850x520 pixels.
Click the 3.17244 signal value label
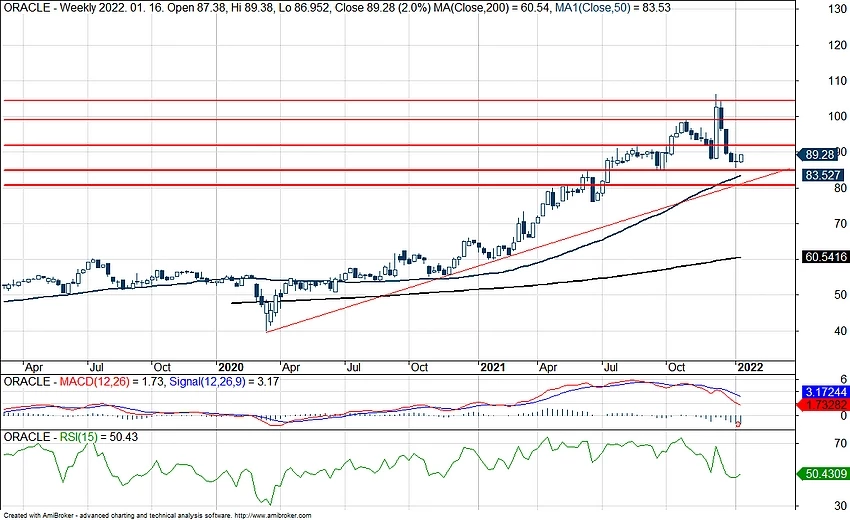click(825, 391)
